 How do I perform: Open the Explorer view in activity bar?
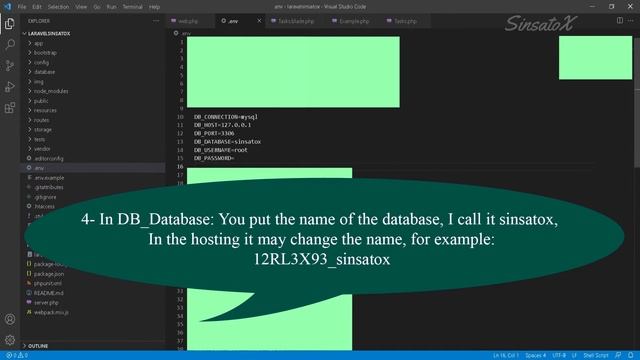point(10,24)
